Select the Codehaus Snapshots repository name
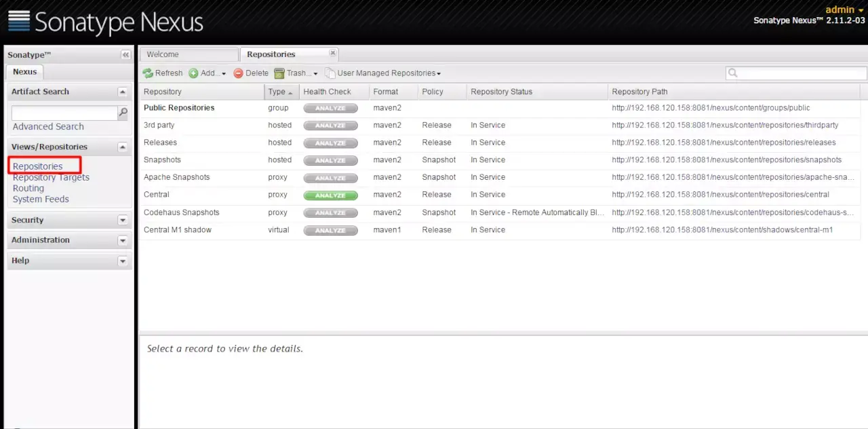 click(181, 212)
